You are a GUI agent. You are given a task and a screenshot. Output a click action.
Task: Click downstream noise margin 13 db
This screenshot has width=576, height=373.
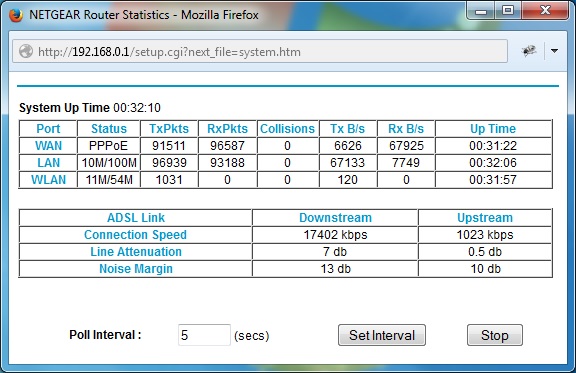335,269
